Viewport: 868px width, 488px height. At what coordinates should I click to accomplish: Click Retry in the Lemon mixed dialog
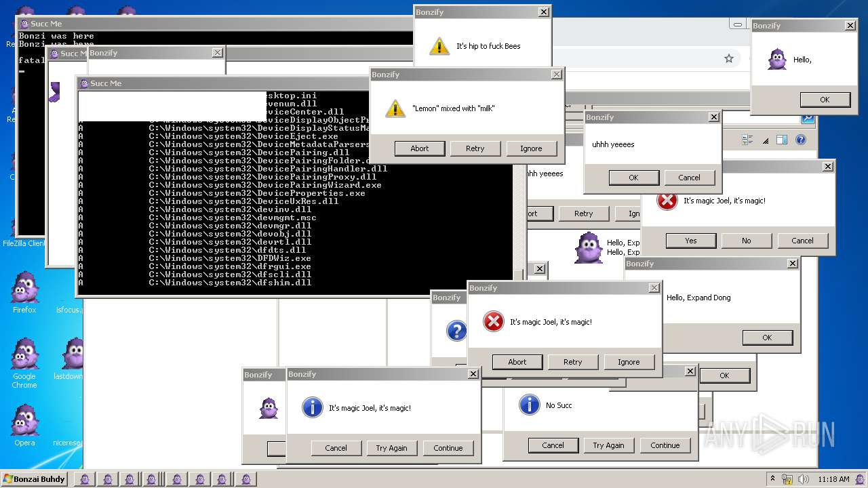point(475,148)
